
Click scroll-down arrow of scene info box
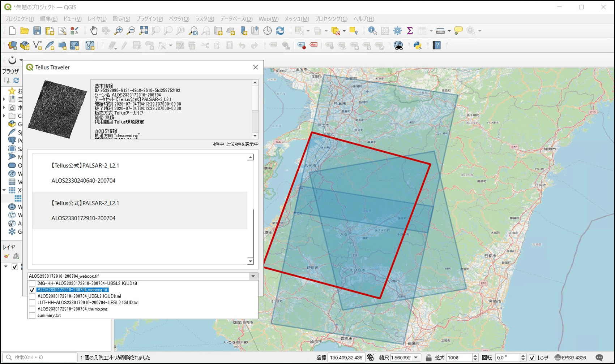(255, 136)
